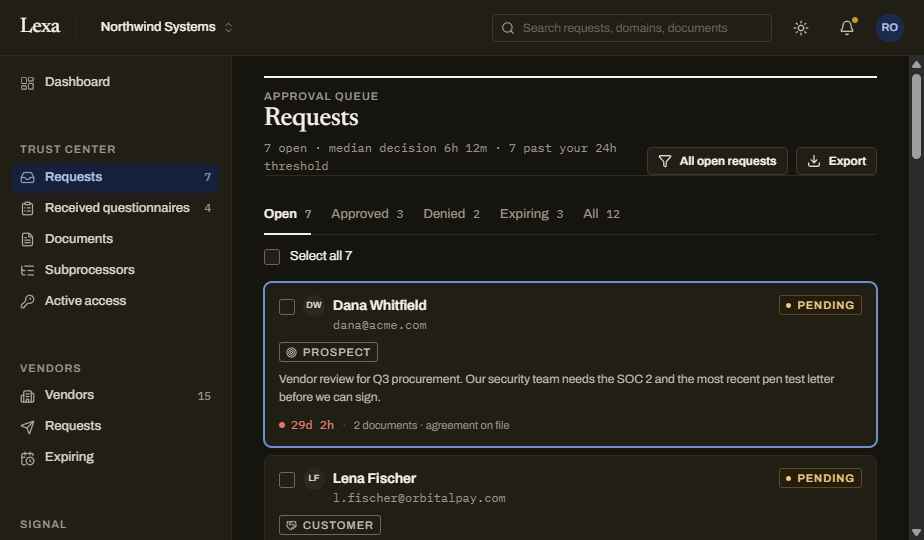The width and height of the screenshot is (924, 540).
Task: Click the Dashboard grid icon
Action: pos(27,83)
